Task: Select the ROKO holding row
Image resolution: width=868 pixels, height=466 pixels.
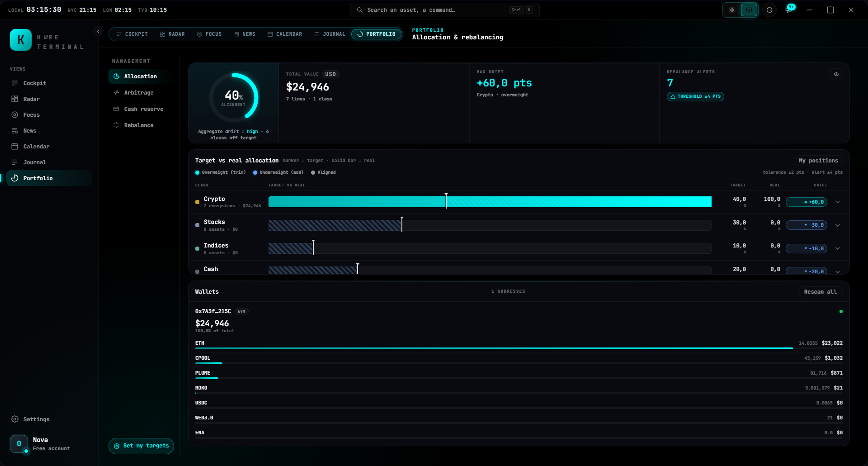Action: pyautogui.click(x=519, y=390)
